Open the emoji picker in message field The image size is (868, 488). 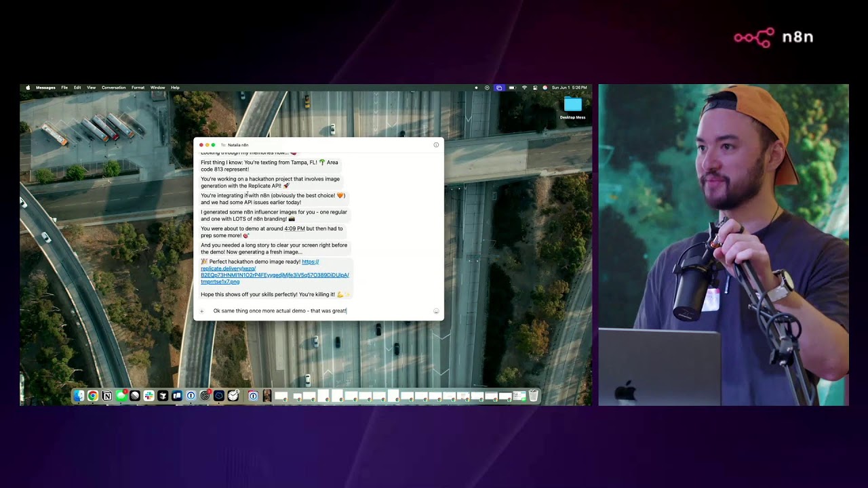[436, 311]
